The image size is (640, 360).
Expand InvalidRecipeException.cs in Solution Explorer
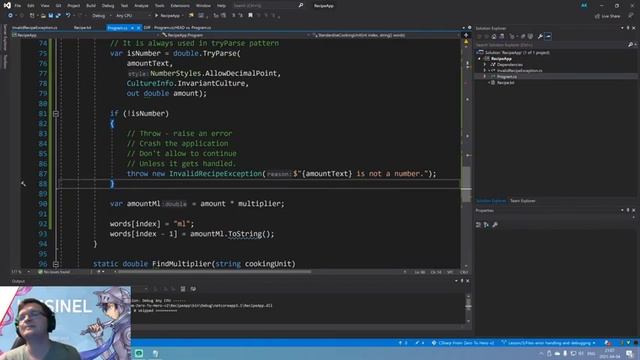pos(485,71)
